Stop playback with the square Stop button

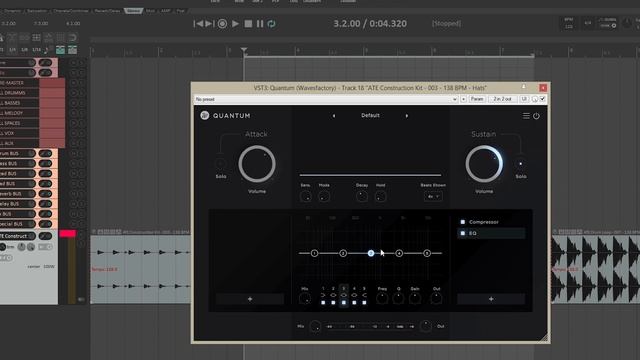248,24
